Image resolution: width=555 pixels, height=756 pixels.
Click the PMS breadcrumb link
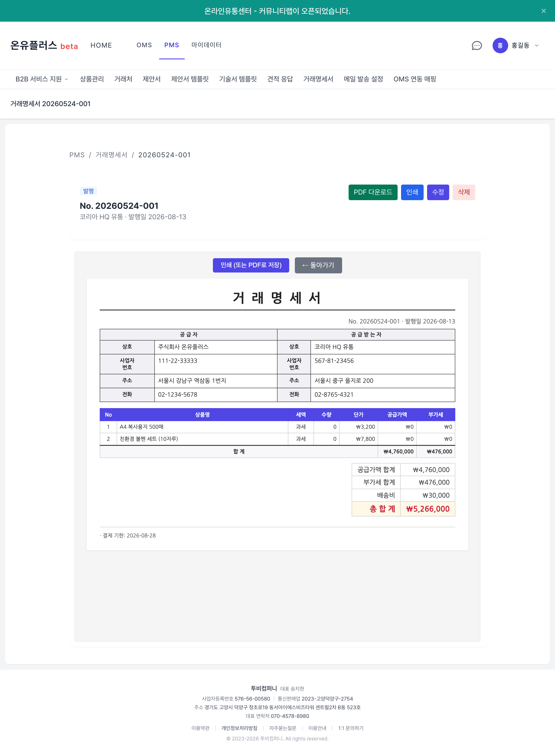coord(77,155)
